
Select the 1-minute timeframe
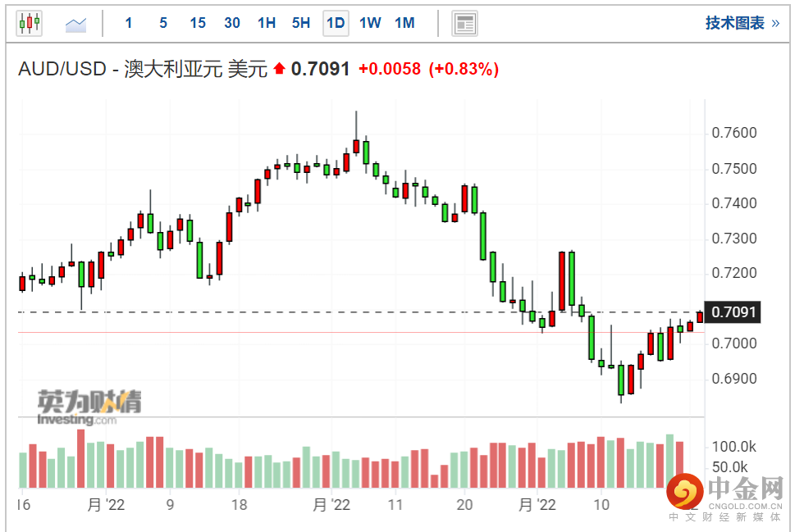[x=129, y=23]
